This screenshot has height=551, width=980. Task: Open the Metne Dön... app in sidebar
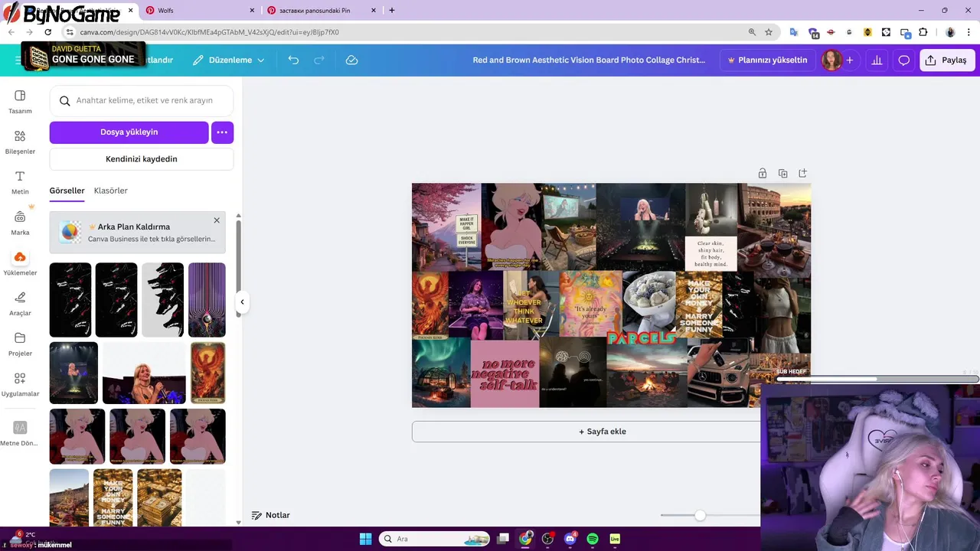coord(20,433)
